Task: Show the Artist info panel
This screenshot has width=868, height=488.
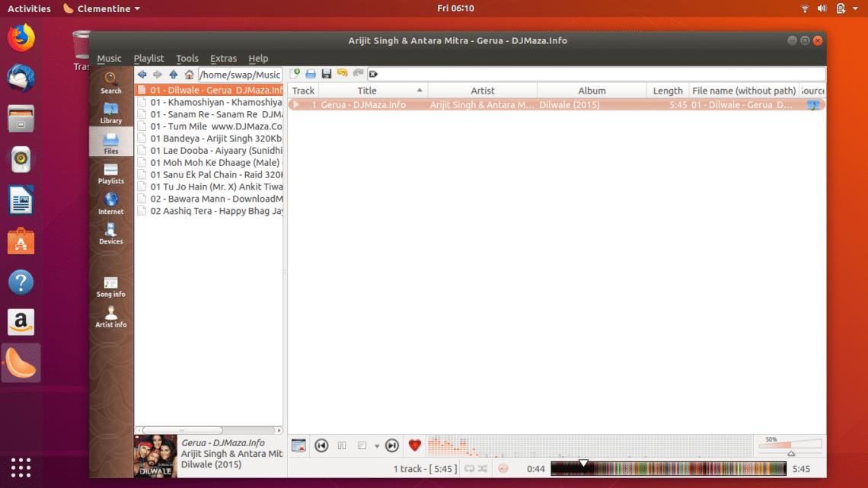Action: point(110,317)
